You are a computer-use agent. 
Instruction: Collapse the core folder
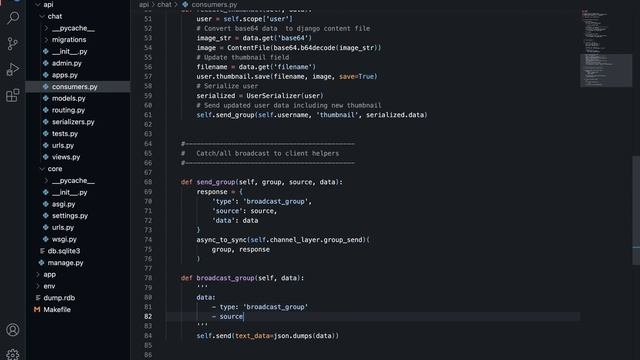tap(42, 169)
